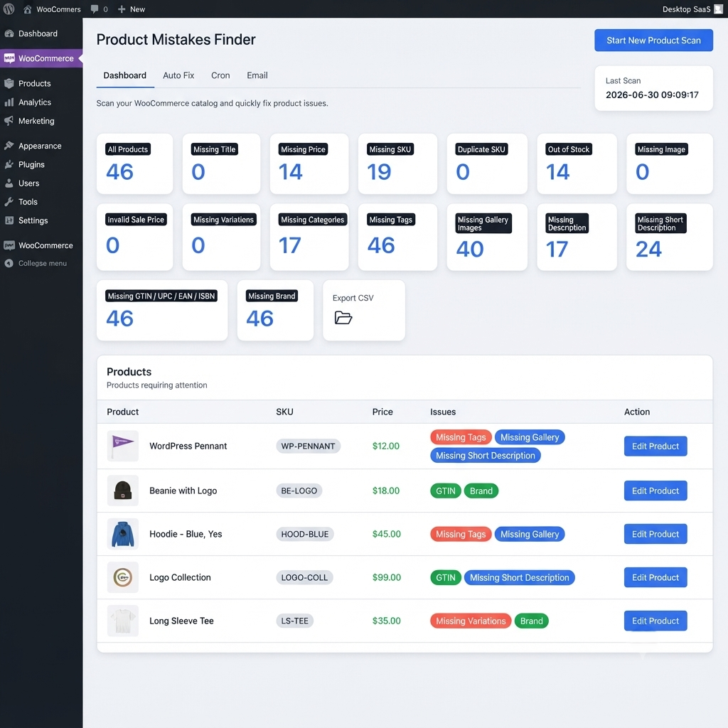This screenshot has width=728, height=728.
Task: Edit the WordPress Pennant product
Action: click(x=655, y=446)
